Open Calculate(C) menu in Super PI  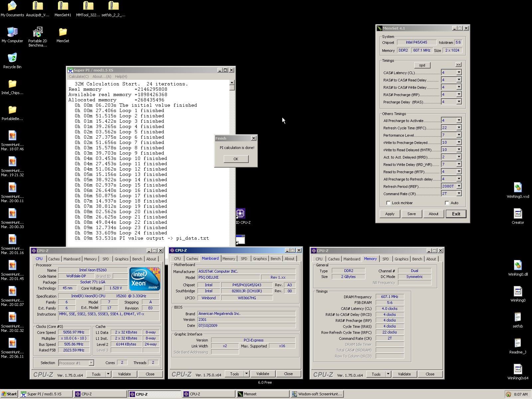(78, 76)
